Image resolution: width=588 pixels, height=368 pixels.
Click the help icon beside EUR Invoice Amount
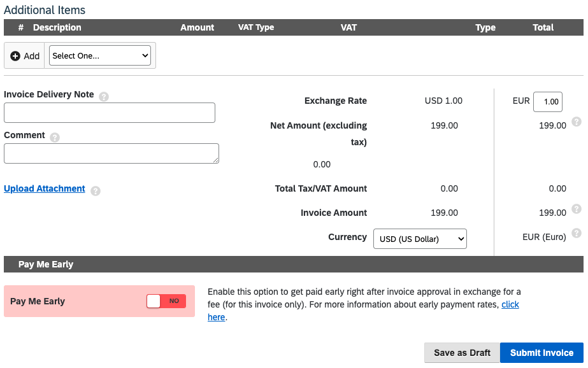[x=577, y=209]
